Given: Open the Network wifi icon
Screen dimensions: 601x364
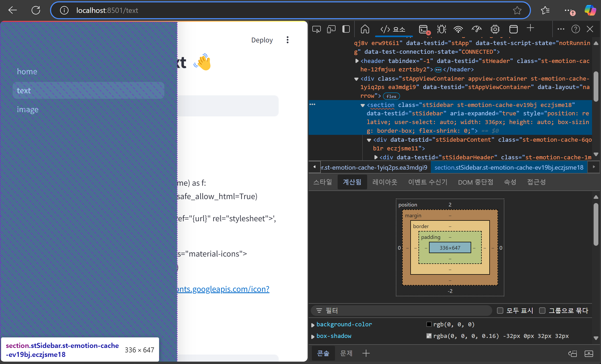Looking at the screenshot, I should [458, 29].
